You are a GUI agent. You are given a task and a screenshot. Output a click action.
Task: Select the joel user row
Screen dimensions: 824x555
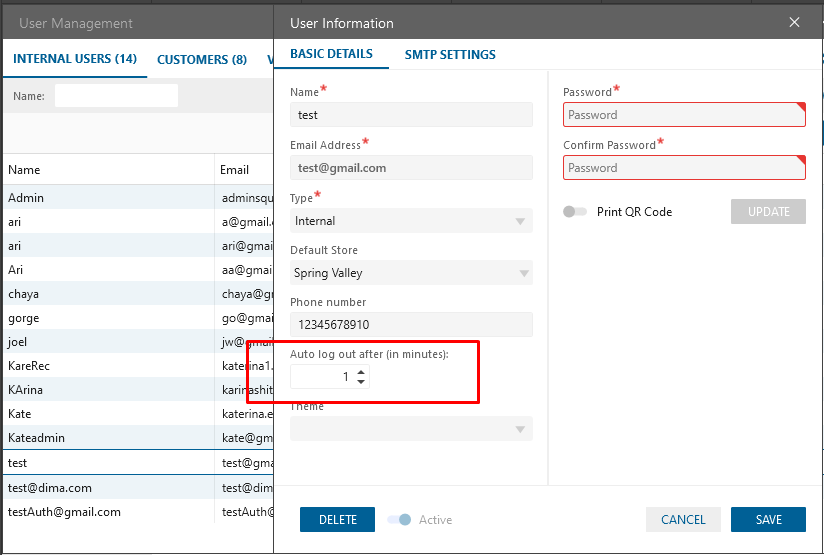click(138, 342)
